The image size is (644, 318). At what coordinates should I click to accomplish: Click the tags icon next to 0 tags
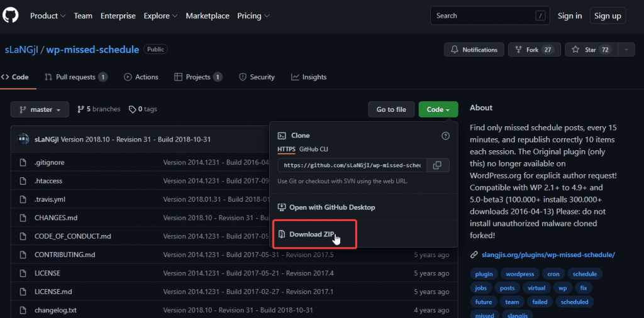132,109
